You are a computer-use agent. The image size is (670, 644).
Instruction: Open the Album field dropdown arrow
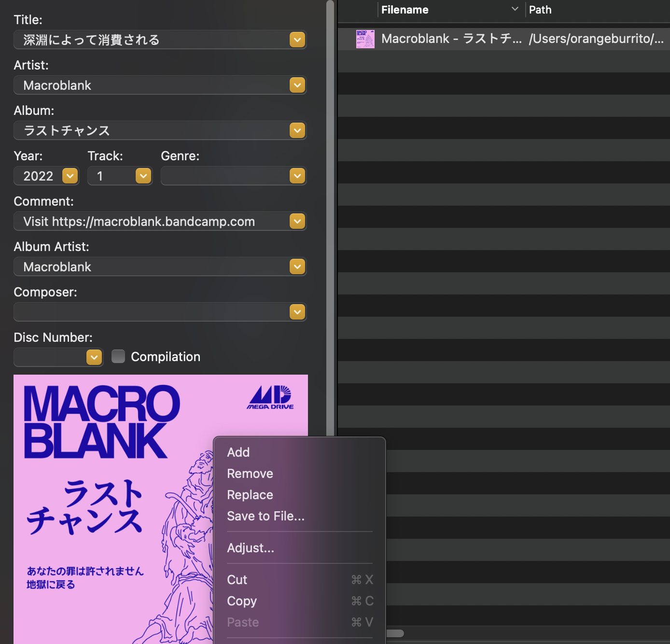pos(297,130)
